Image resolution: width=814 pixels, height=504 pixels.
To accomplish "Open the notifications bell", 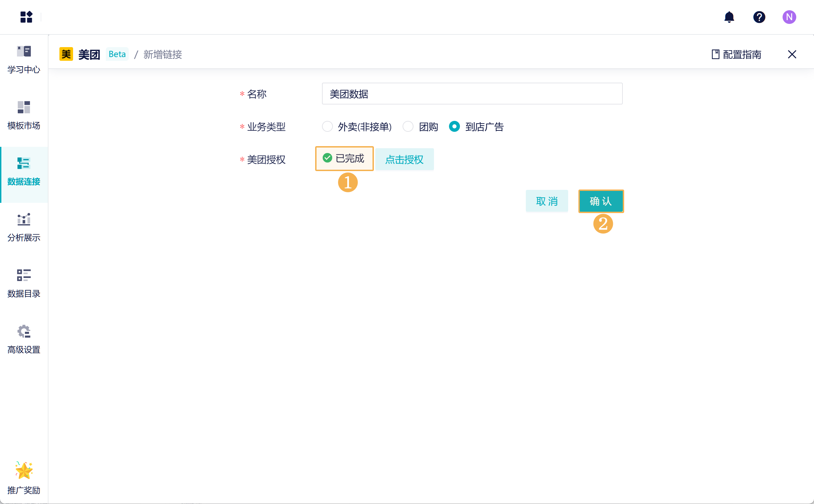I will point(729,17).
